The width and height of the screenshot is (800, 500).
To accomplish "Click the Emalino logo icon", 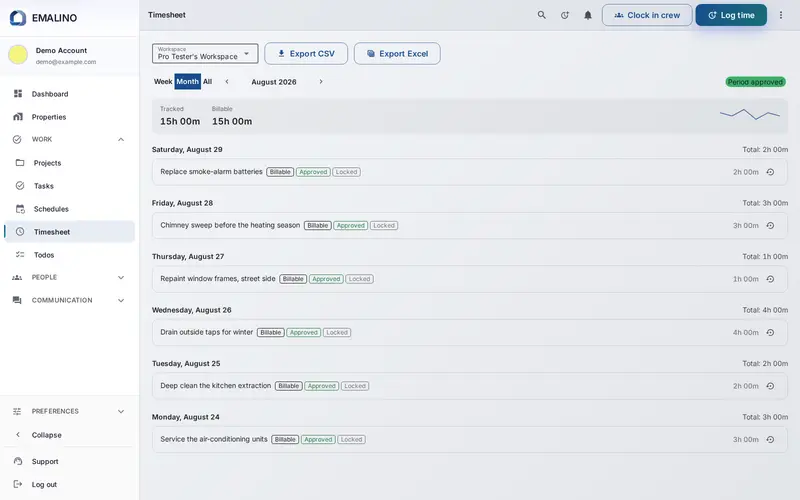I will click(x=18, y=18).
